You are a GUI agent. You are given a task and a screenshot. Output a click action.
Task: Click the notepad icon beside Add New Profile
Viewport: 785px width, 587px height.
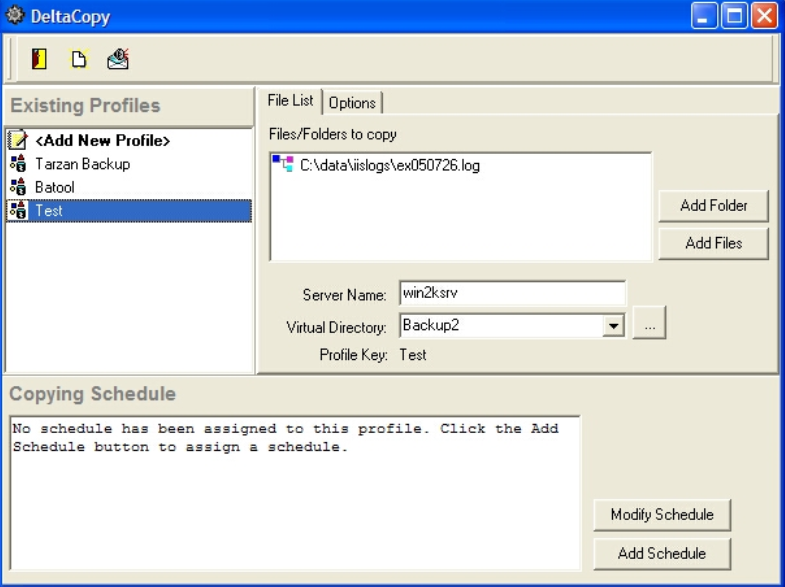(18, 140)
